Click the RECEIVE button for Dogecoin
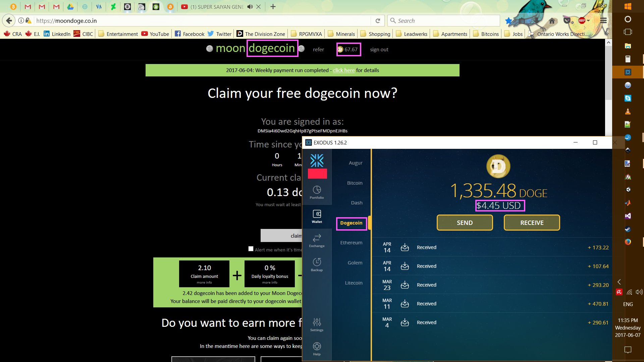Viewport: 644px width, 362px height. pos(532,222)
